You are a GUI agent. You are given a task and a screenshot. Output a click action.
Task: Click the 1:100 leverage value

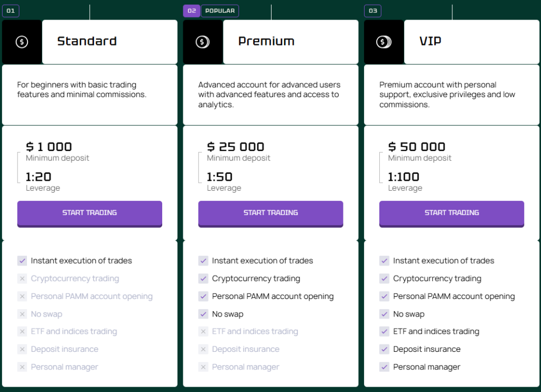point(404,177)
